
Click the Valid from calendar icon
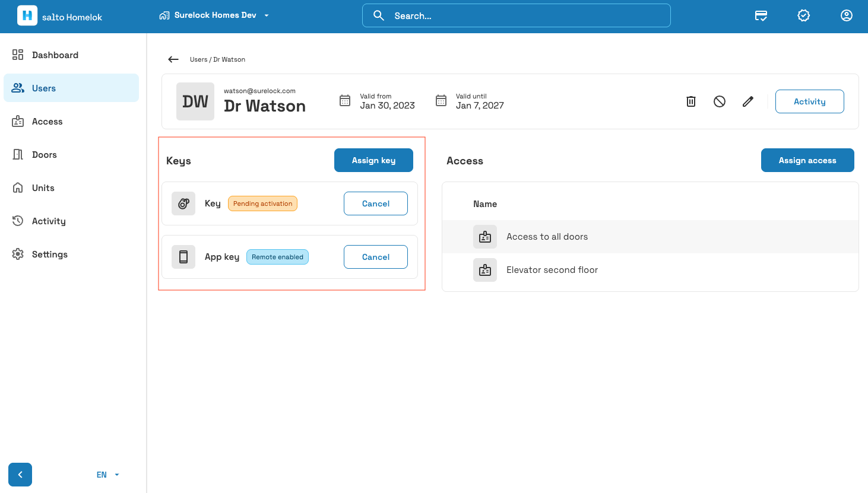(345, 101)
